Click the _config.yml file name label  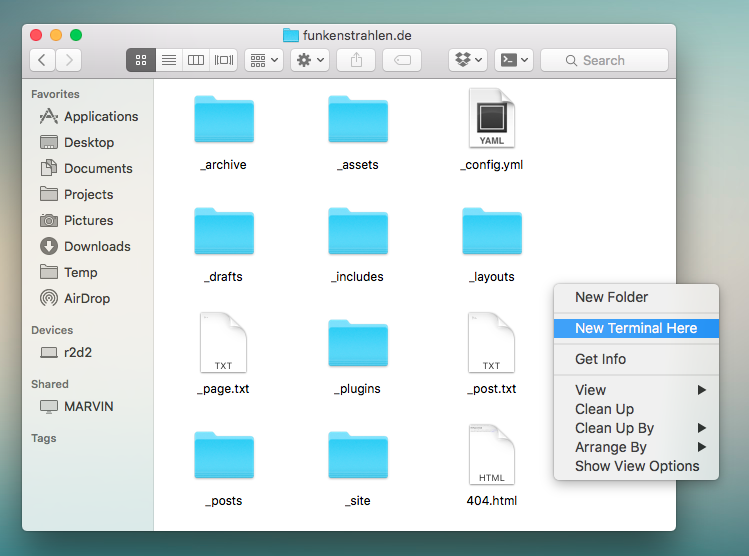[492, 165]
